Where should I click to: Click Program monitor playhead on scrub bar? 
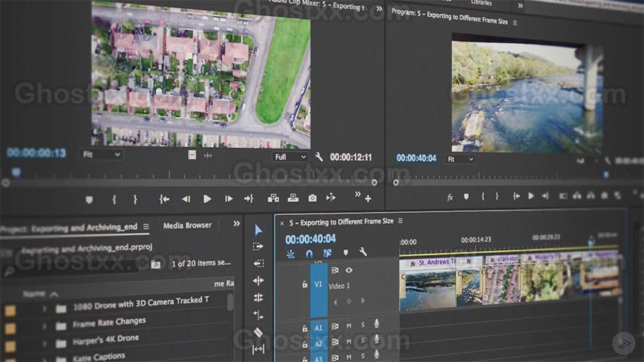pyautogui.click(x=606, y=175)
